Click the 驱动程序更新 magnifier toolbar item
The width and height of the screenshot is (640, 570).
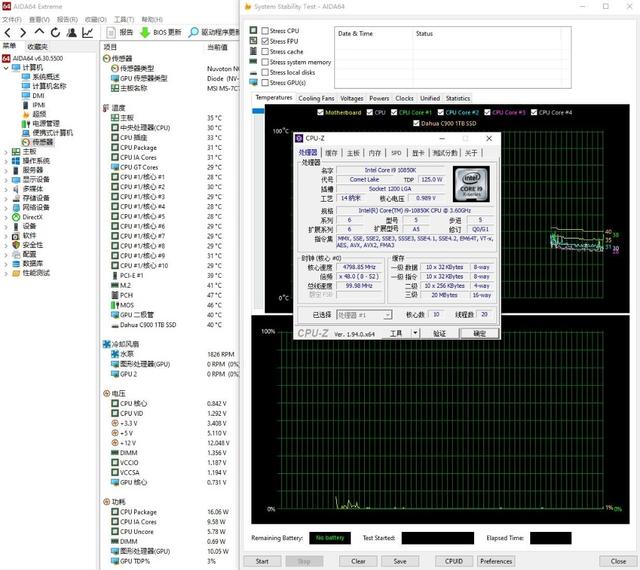(x=213, y=32)
